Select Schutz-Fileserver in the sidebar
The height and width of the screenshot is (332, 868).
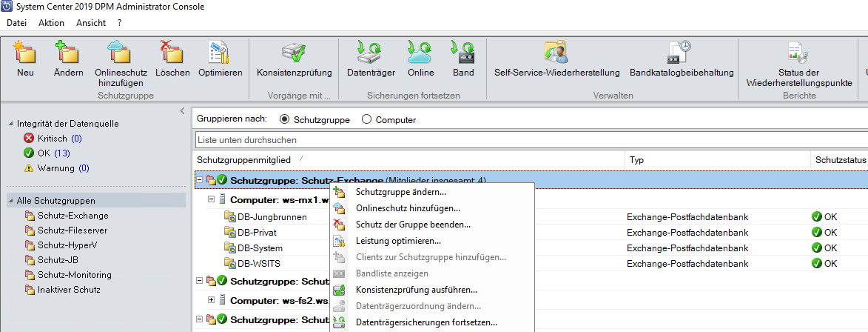[x=73, y=230]
